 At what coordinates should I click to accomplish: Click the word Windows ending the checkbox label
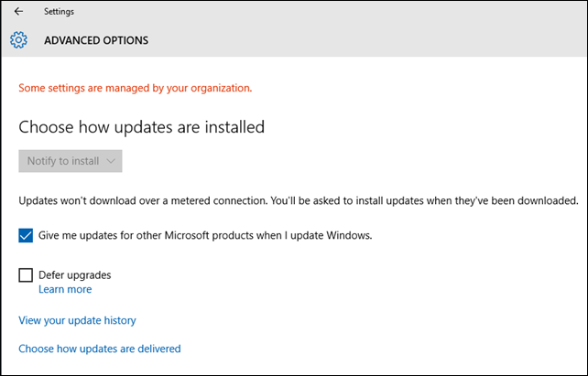pyautogui.click(x=349, y=235)
